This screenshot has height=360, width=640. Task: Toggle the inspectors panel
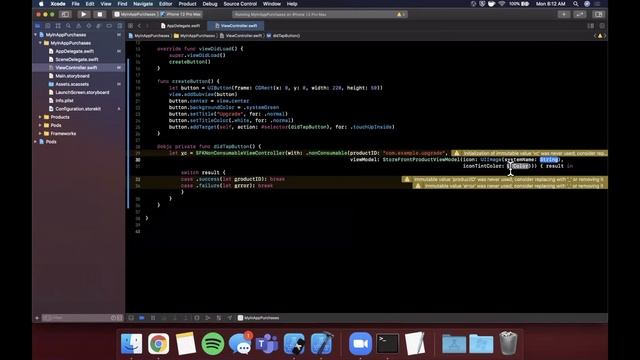click(598, 14)
